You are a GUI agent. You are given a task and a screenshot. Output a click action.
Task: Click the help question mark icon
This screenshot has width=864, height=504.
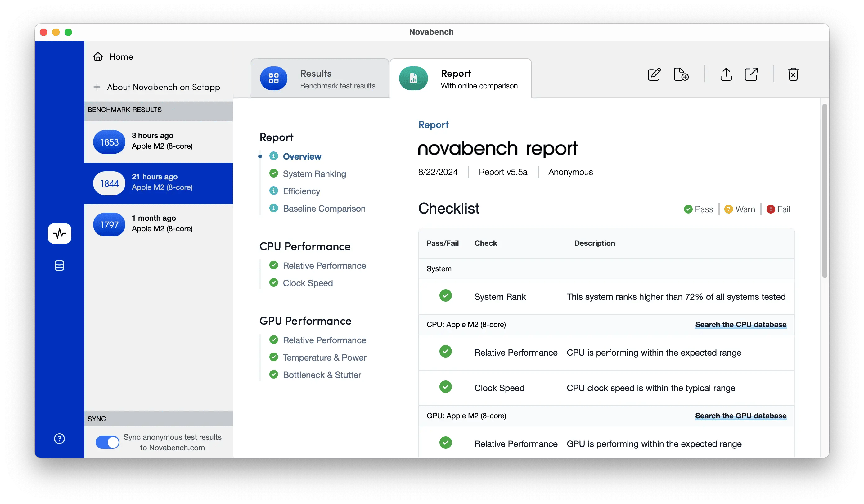tap(59, 439)
